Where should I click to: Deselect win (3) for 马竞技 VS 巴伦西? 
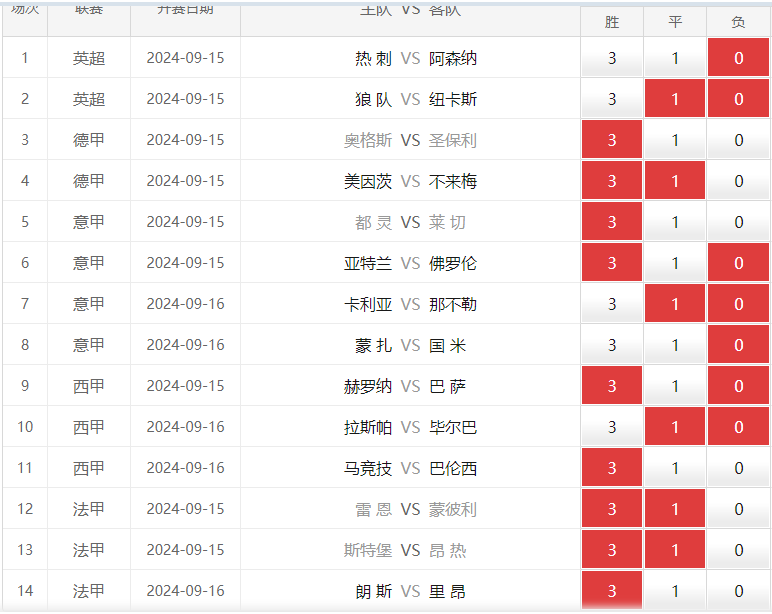coord(612,468)
